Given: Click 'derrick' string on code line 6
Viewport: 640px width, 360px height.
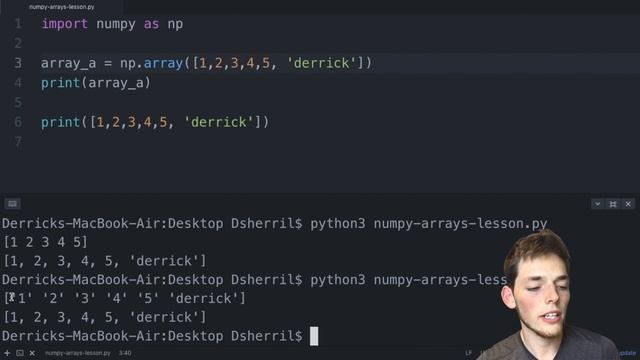Looking at the screenshot, I should point(219,122).
